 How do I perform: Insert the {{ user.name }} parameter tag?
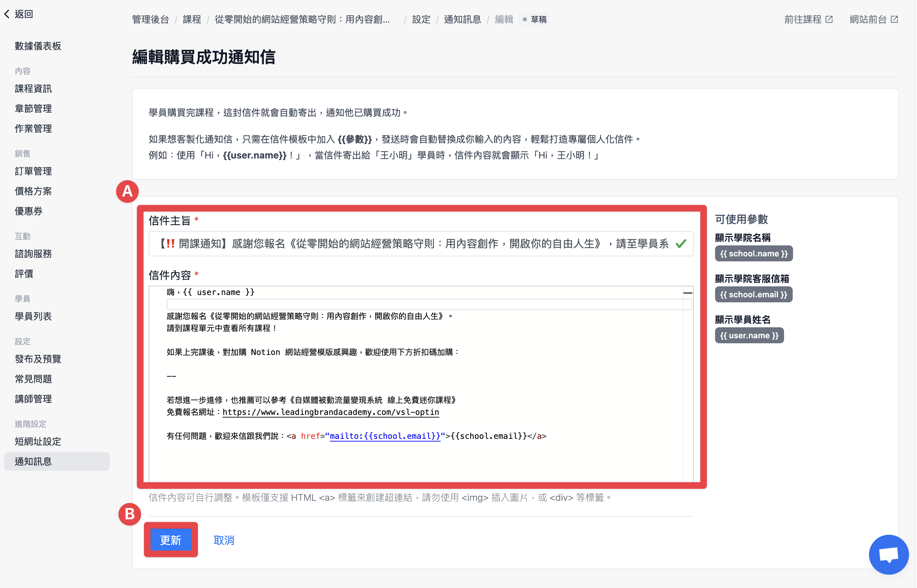pos(749,335)
